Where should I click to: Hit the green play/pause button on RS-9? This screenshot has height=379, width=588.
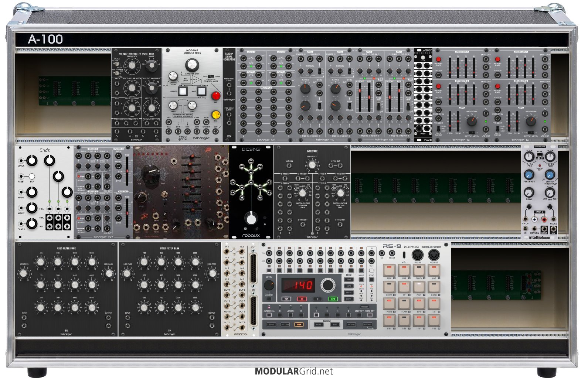[x=333, y=299]
